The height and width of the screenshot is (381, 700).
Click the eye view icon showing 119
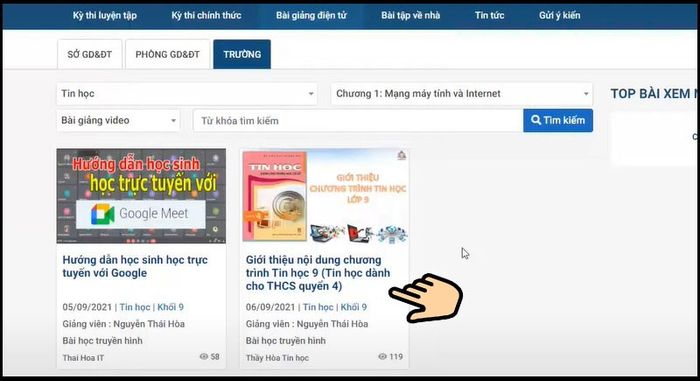(x=383, y=356)
